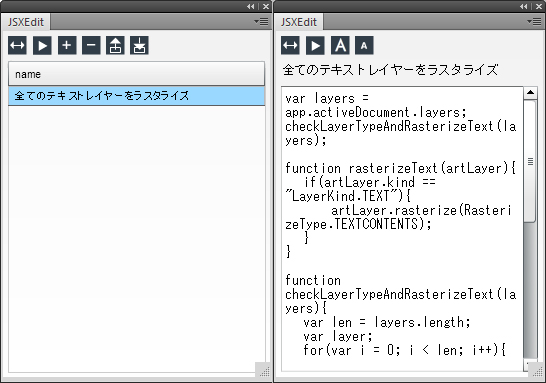Close the right JSXEdit panel

coord(539,6)
